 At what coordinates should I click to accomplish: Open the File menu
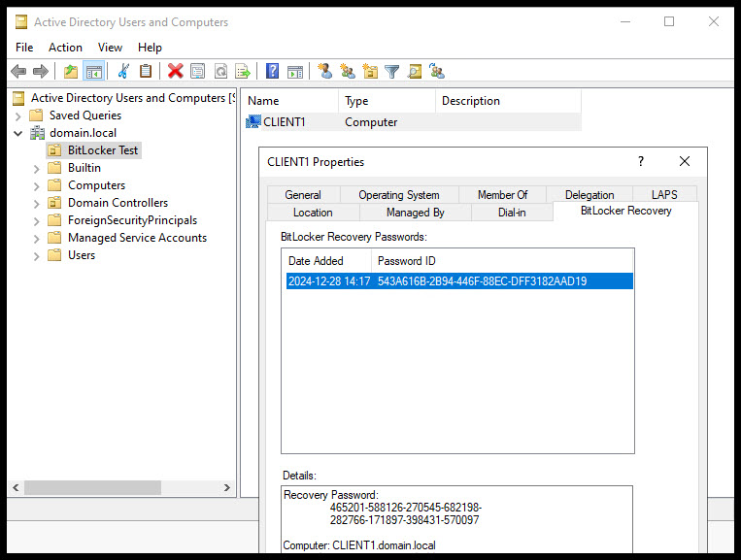[24, 48]
